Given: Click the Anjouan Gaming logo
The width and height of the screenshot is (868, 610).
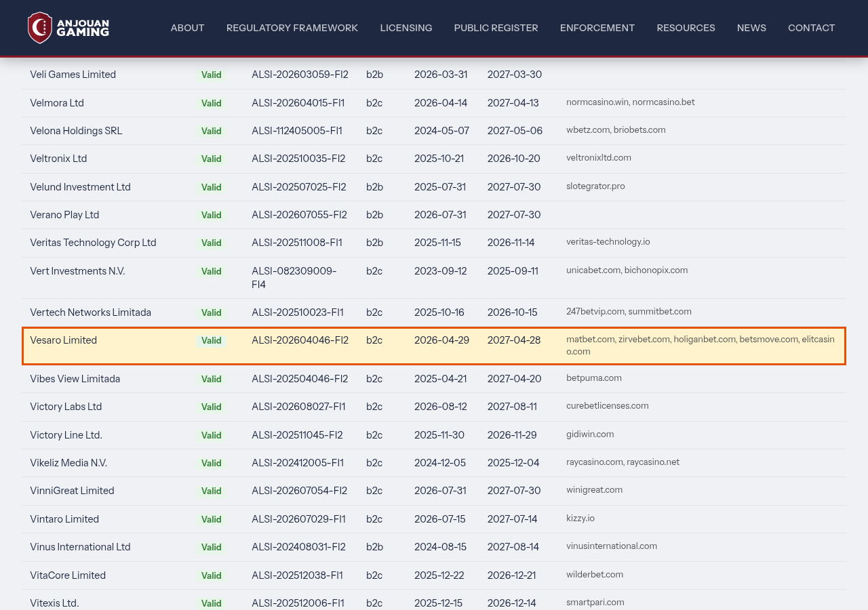Looking at the screenshot, I should click(68, 28).
